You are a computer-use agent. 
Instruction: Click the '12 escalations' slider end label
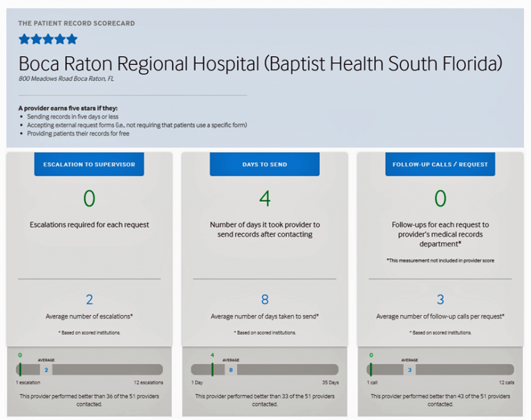149,383
